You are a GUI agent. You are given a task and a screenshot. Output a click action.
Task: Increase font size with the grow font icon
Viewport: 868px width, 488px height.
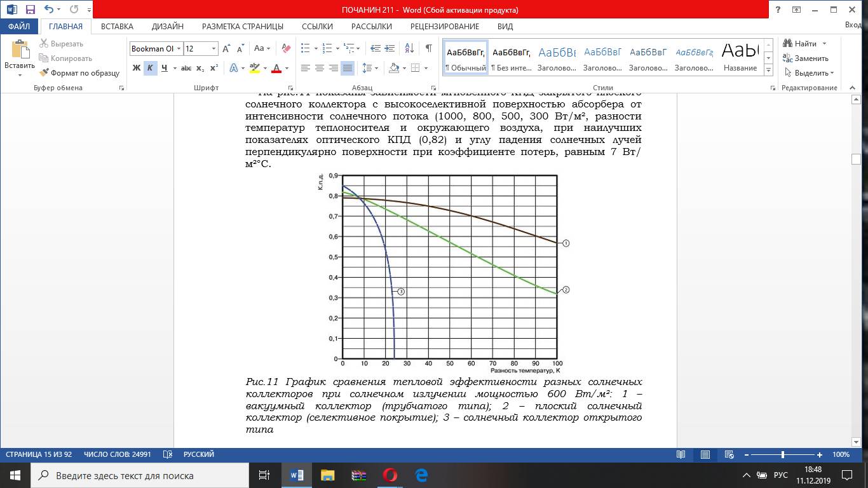226,49
